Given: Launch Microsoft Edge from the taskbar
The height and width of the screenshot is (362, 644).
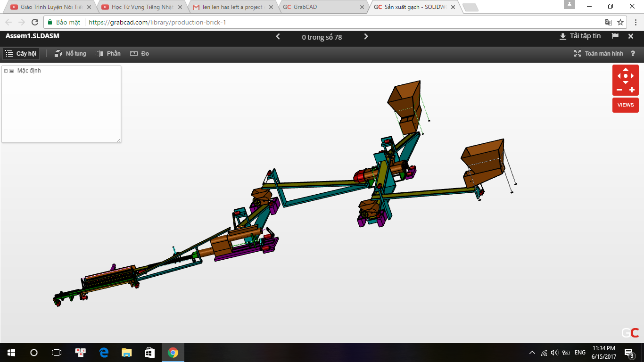Looking at the screenshot, I should (x=104, y=353).
